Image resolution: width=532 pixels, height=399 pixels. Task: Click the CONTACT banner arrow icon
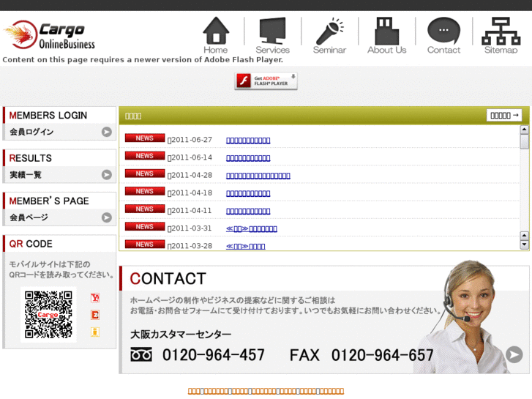pos(514,355)
